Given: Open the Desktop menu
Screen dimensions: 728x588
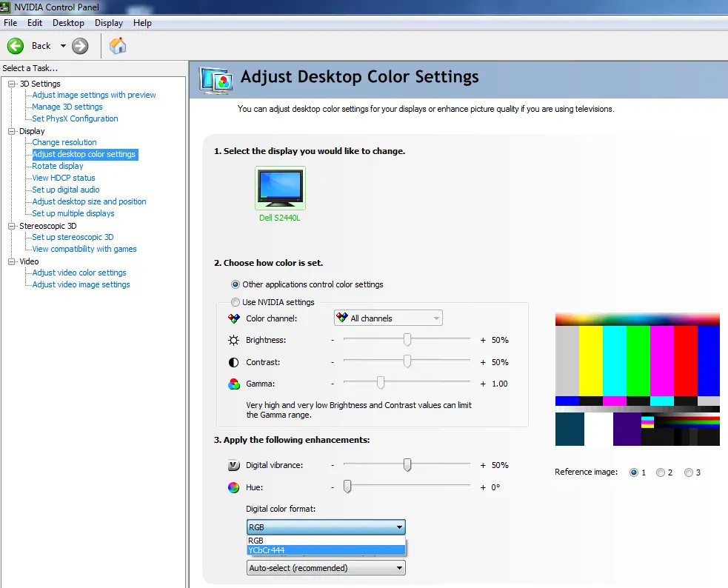Looking at the screenshot, I should click(68, 23).
